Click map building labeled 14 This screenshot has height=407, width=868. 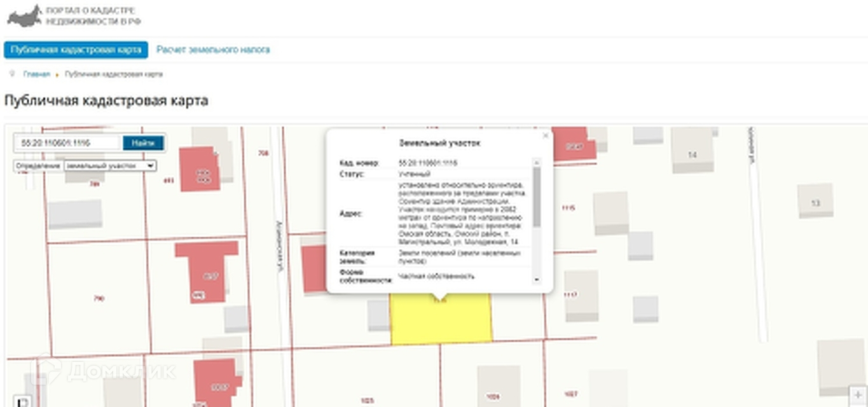[692, 150]
